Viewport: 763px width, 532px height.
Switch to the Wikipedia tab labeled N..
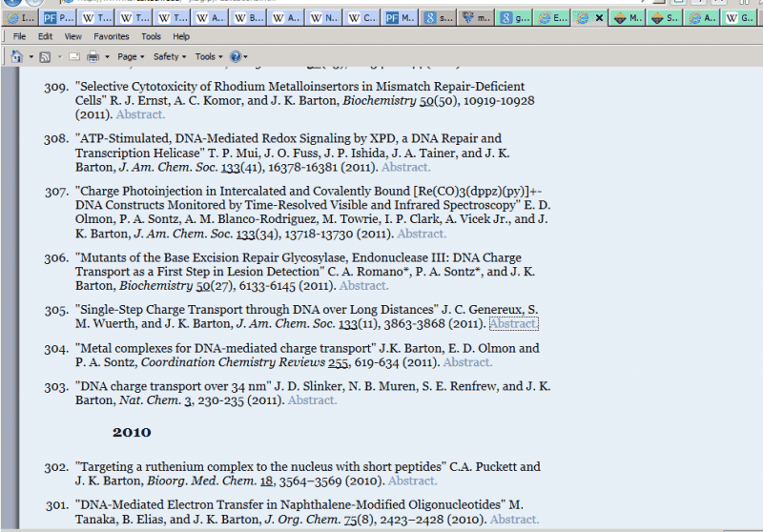[324, 18]
